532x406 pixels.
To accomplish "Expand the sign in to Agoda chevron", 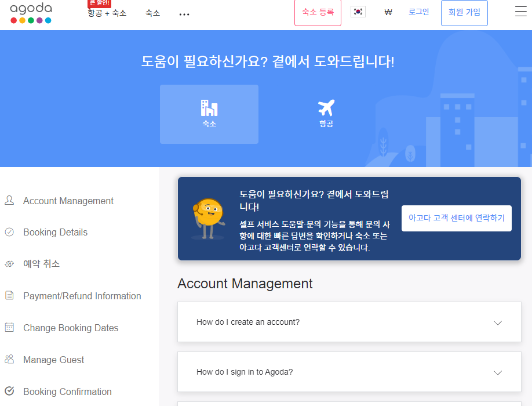I will (x=498, y=372).
